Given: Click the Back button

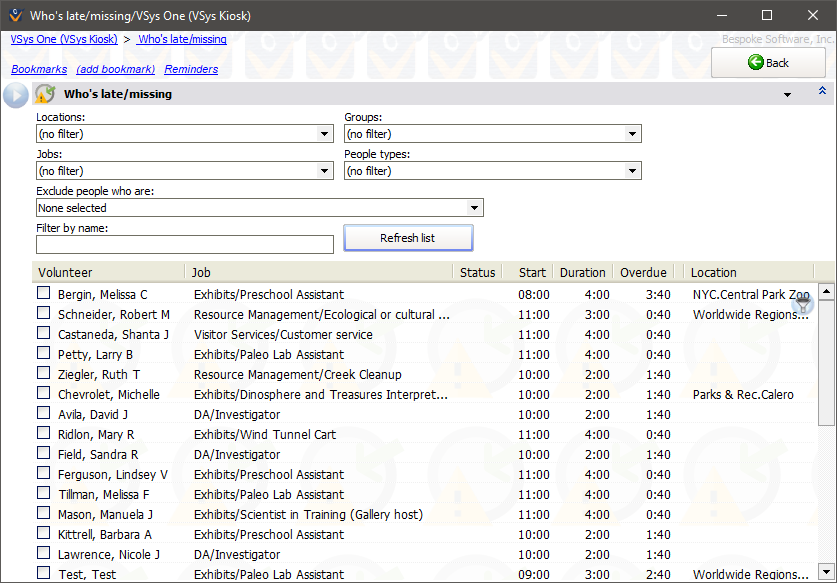Looking at the screenshot, I should point(768,63).
